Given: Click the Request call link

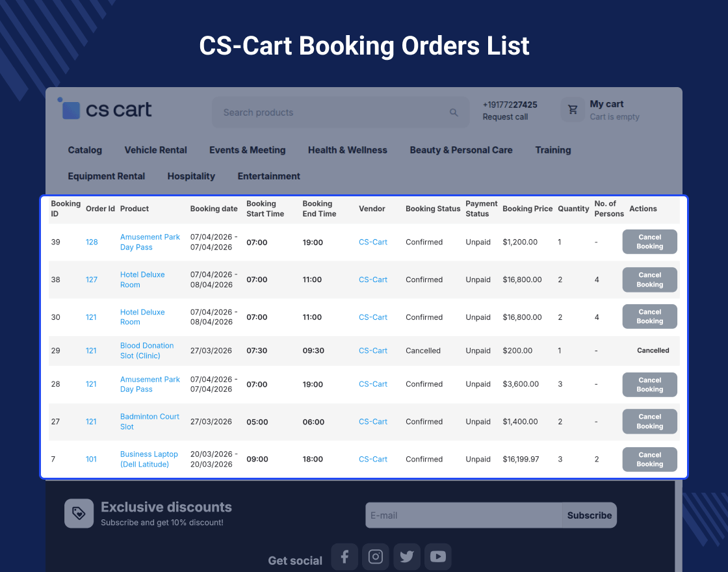Looking at the screenshot, I should (505, 117).
